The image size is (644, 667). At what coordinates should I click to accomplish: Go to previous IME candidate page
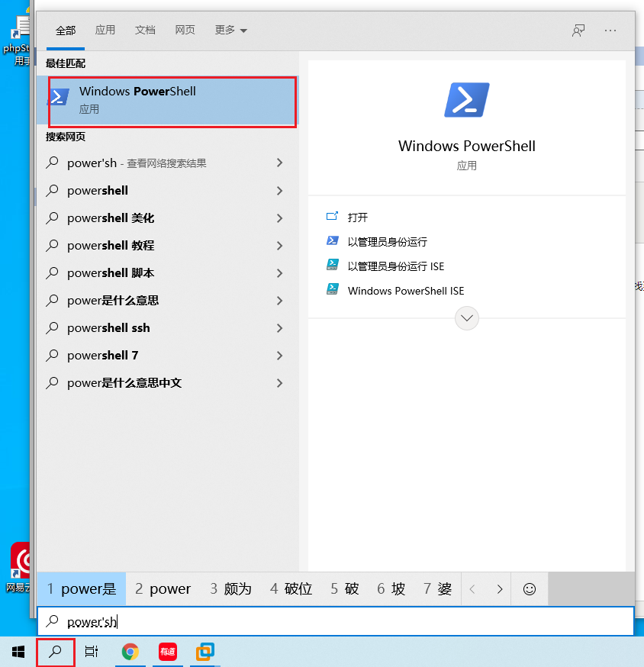coord(472,589)
